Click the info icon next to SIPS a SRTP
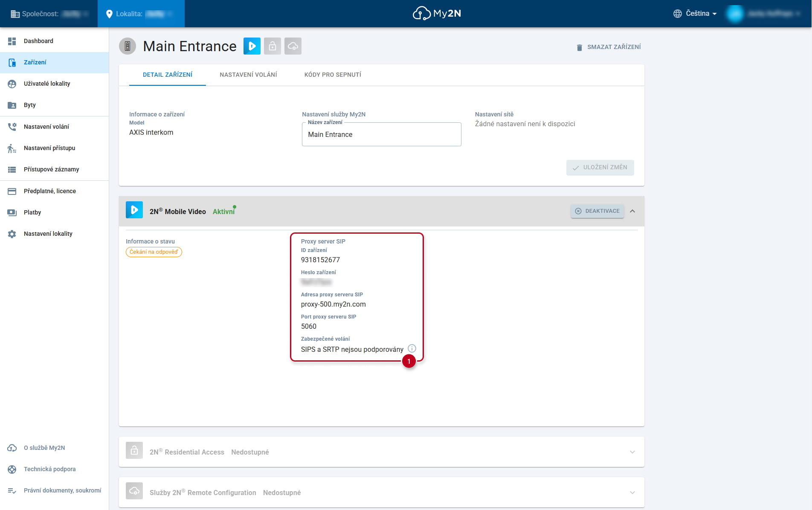 412,348
